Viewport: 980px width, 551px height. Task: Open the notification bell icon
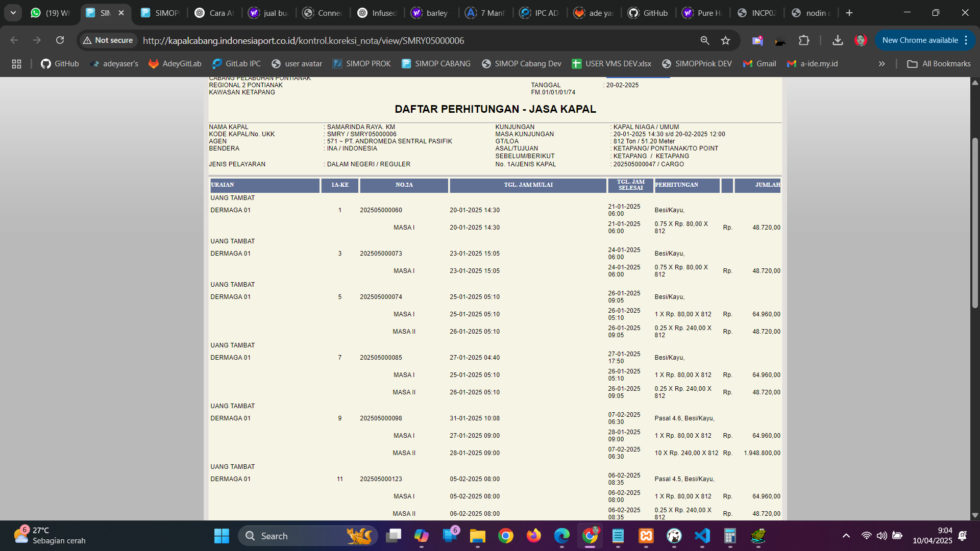tap(963, 536)
